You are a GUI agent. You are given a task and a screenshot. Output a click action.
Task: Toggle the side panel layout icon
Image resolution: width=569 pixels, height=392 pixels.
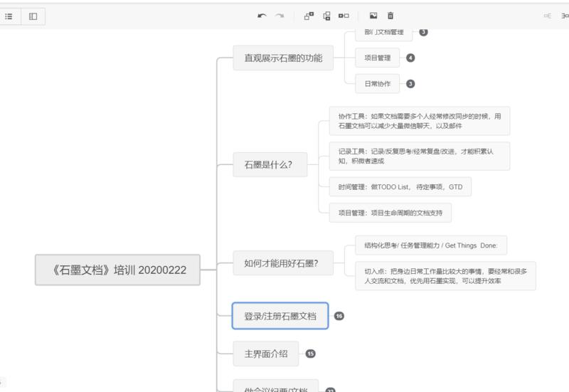pos(33,16)
